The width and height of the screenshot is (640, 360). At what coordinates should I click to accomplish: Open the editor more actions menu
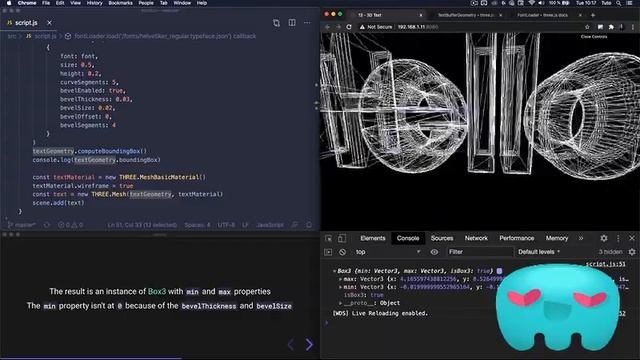[x=307, y=23]
